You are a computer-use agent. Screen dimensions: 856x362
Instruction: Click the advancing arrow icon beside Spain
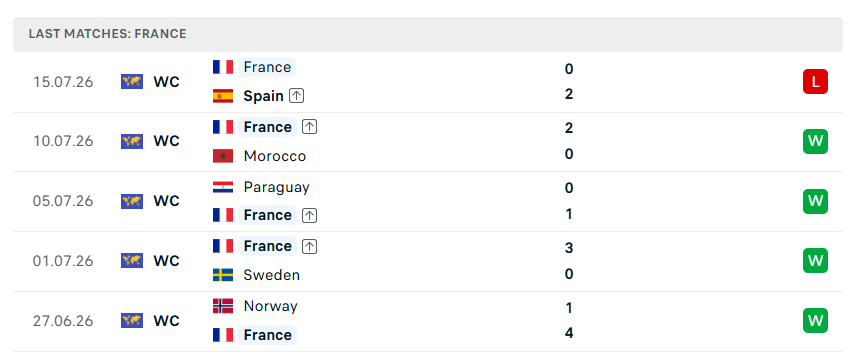pos(296,96)
